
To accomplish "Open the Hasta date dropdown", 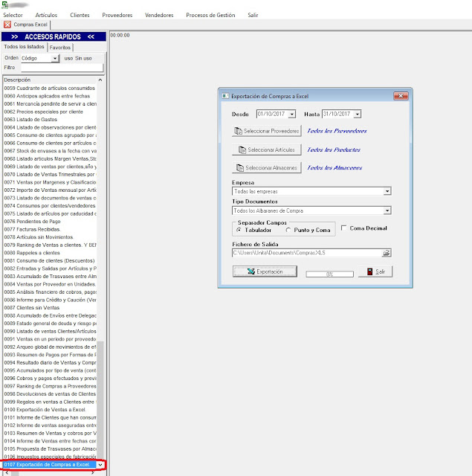I will [358, 114].
